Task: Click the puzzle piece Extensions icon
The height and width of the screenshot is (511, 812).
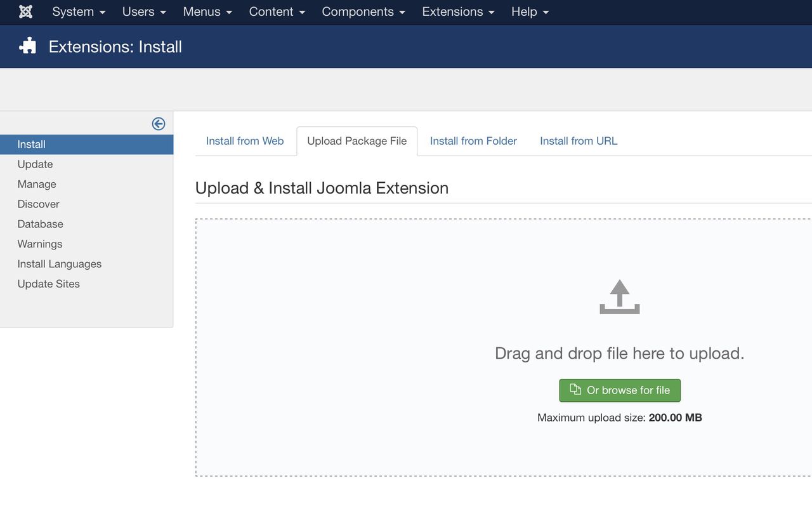Action: pos(27,46)
